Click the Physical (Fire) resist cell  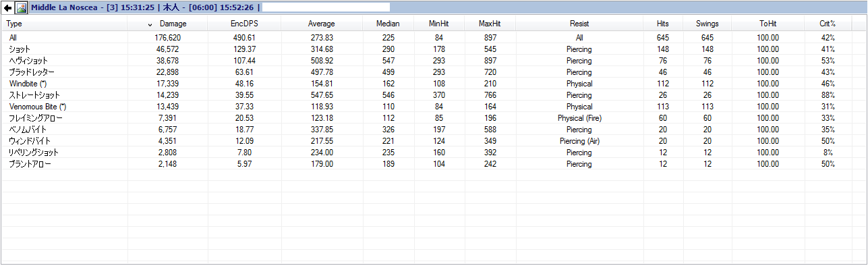(x=579, y=118)
